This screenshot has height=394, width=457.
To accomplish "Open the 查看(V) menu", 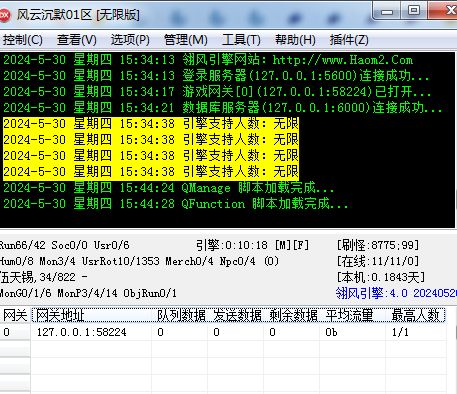I will [x=77, y=40].
